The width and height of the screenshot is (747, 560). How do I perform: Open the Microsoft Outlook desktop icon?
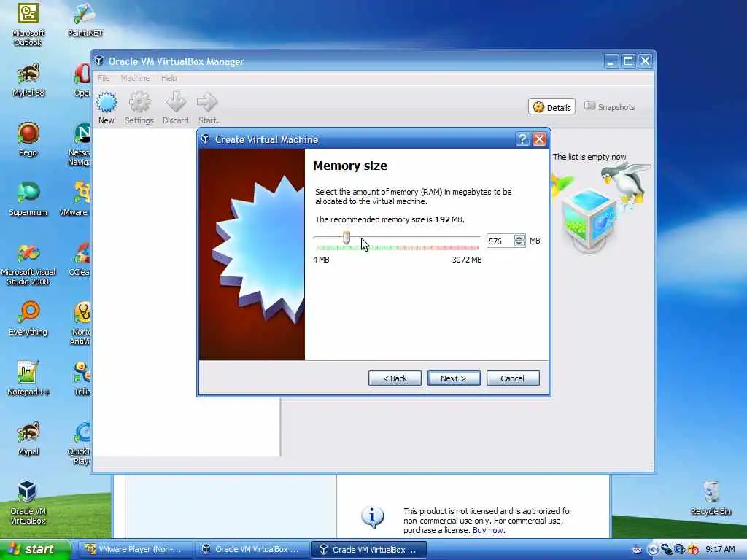click(28, 24)
